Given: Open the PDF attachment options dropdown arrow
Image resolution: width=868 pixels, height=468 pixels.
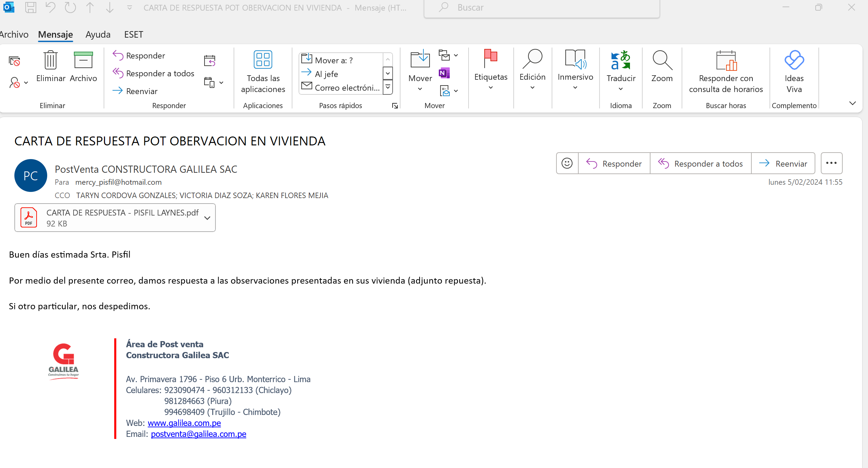Looking at the screenshot, I should (x=207, y=218).
